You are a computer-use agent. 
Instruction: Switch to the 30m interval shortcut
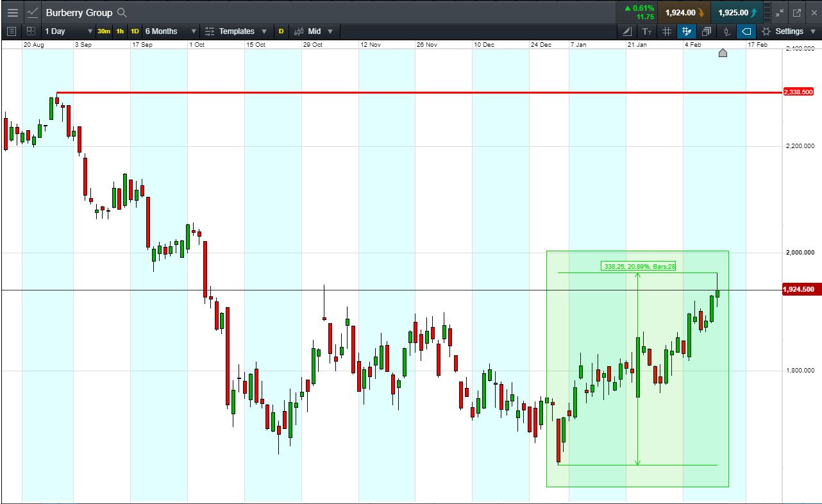[x=104, y=31]
